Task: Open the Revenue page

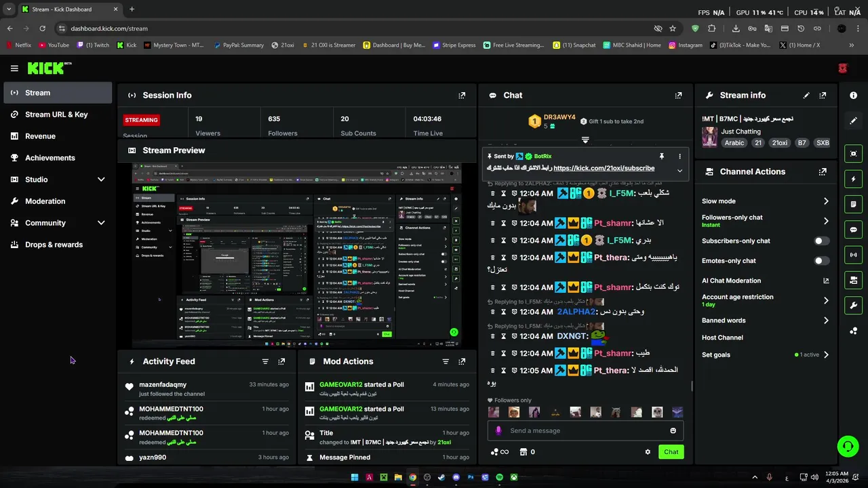Action: pyautogui.click(x=58, y=136)
